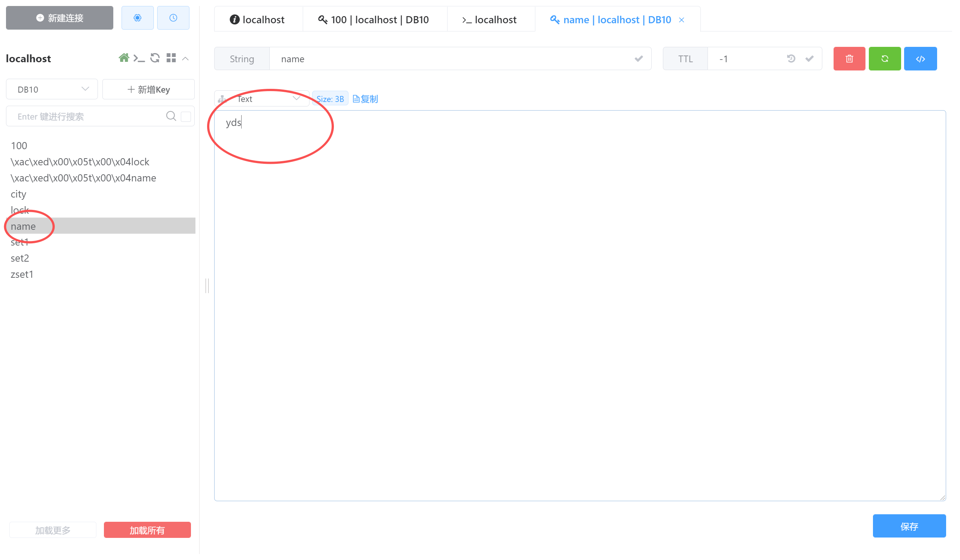Click the 保存 save button

pyautogui.click(x=910, y=527)
